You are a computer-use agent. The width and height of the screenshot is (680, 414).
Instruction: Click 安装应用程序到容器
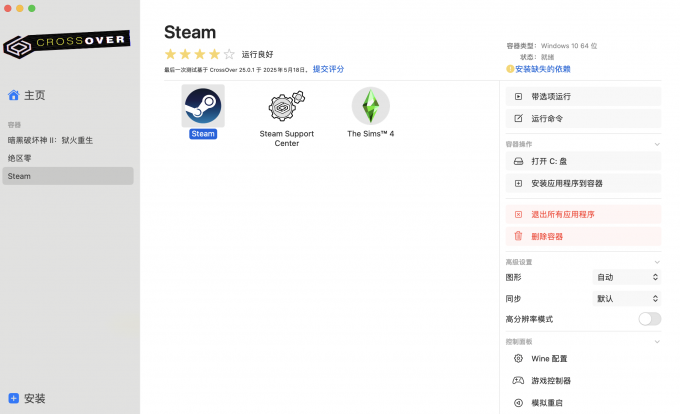(x=583, y=183)
